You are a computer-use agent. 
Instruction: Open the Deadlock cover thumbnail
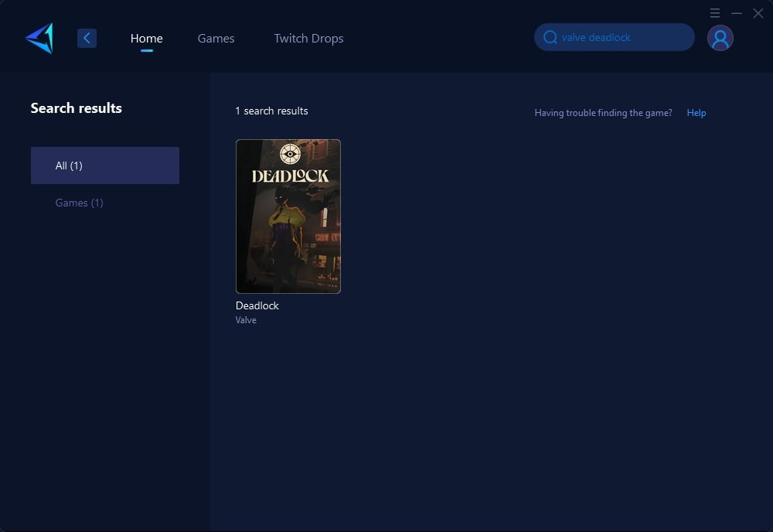click(x=288, y=217)
